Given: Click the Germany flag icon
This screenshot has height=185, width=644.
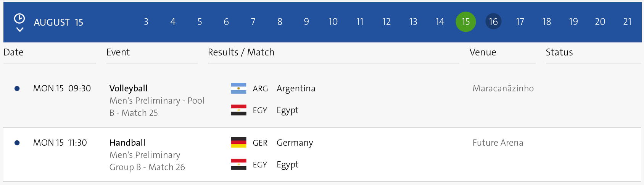Looking at the screenshot, I should point(238,143).
